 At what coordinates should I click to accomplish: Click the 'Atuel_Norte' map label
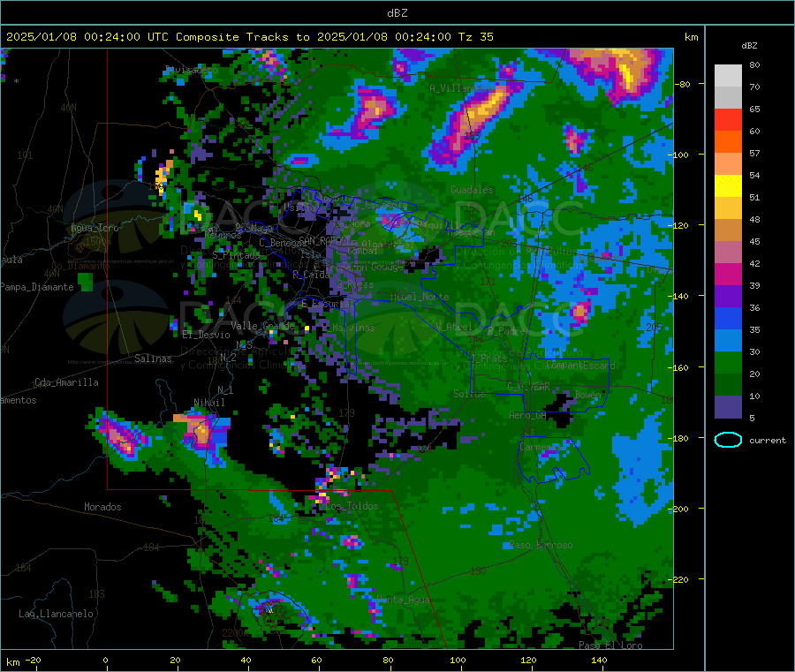click(420, 297)
